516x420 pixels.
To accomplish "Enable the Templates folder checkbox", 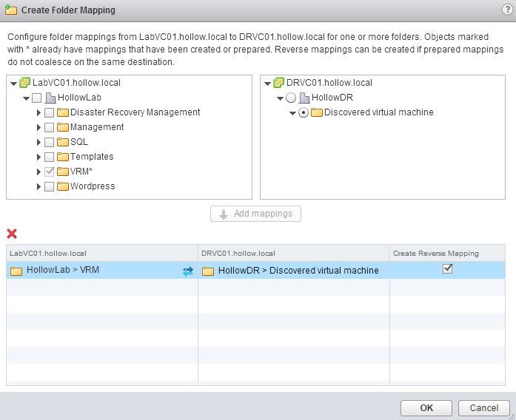I will 49,157.
